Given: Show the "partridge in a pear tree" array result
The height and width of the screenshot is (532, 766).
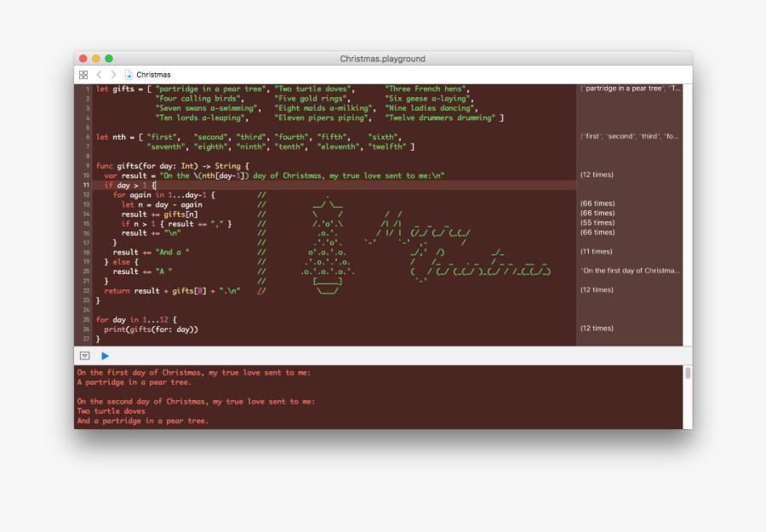Looking at the screenshot, I should click(630, 89).
